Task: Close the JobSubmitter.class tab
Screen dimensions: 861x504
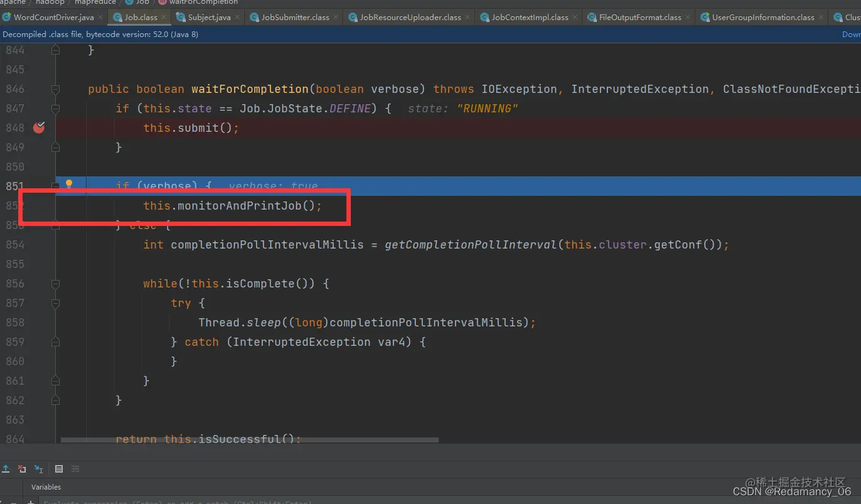Action: (336, 18)
